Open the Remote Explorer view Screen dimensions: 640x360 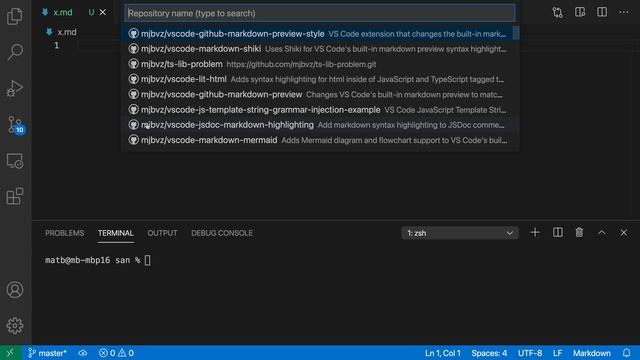[15, 161]
